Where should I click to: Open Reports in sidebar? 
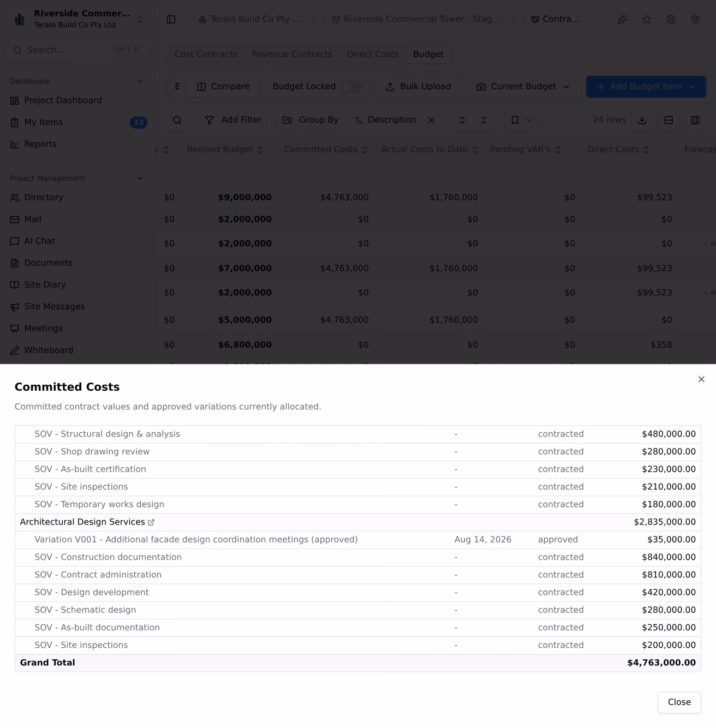click(77, 144)
